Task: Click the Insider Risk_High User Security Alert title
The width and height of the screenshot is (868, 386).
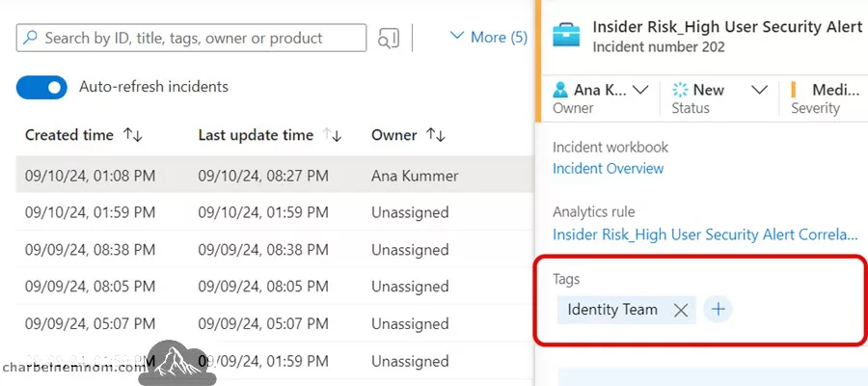Action: [x=727, y=27]
